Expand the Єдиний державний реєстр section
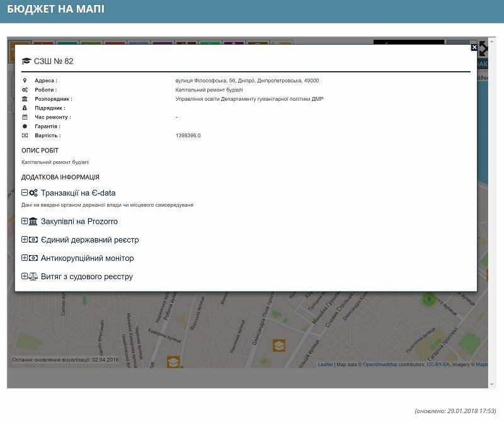Image resolution: width=504 pixels, height=422 pixels. coord(25,240)
